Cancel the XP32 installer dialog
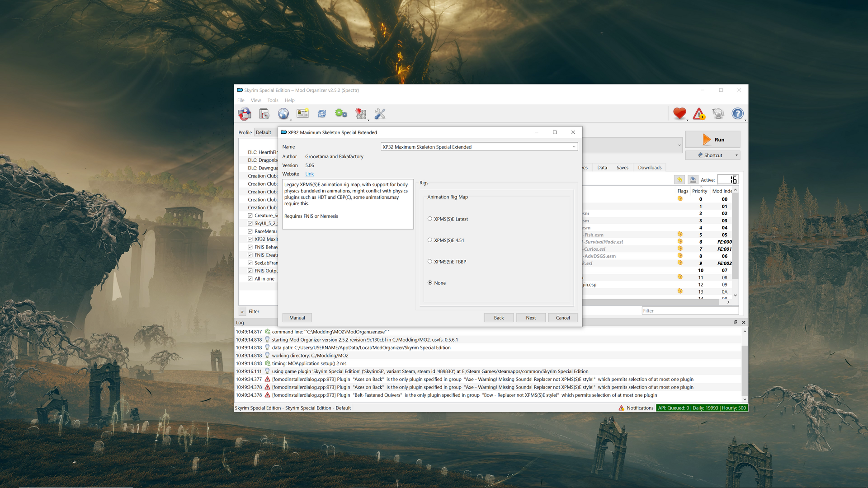The image size is (868, 488). point(563,318)
